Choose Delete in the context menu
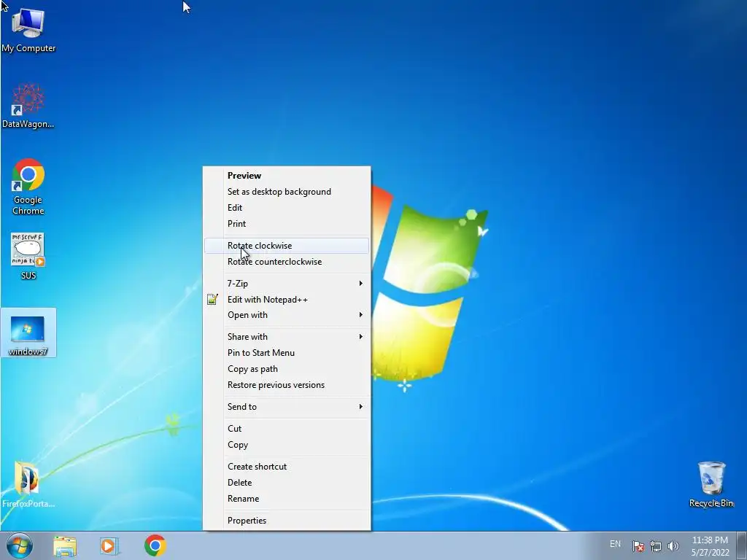 tap(287, 483)
